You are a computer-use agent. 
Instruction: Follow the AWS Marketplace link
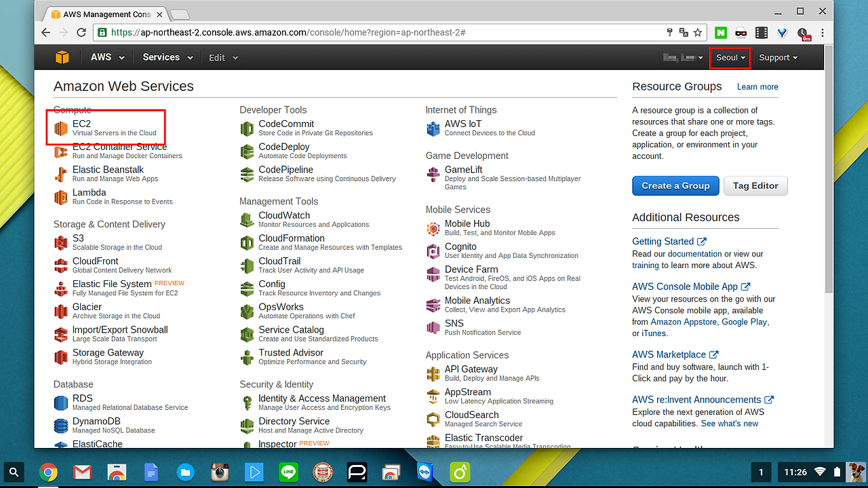(675, 354)
